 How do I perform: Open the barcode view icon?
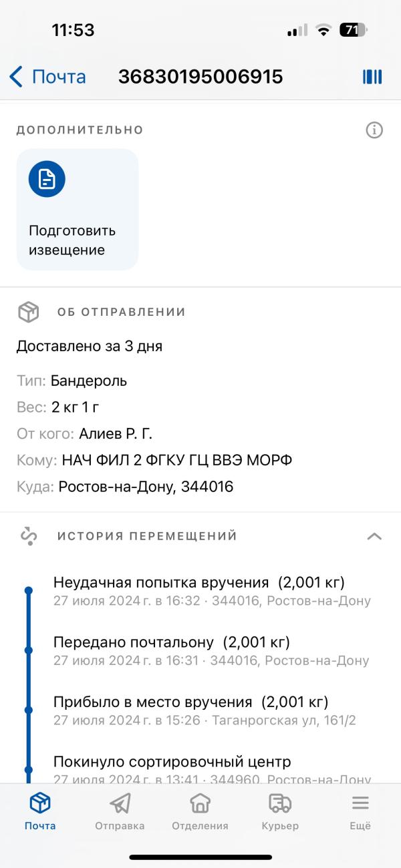tap(372, 77)
